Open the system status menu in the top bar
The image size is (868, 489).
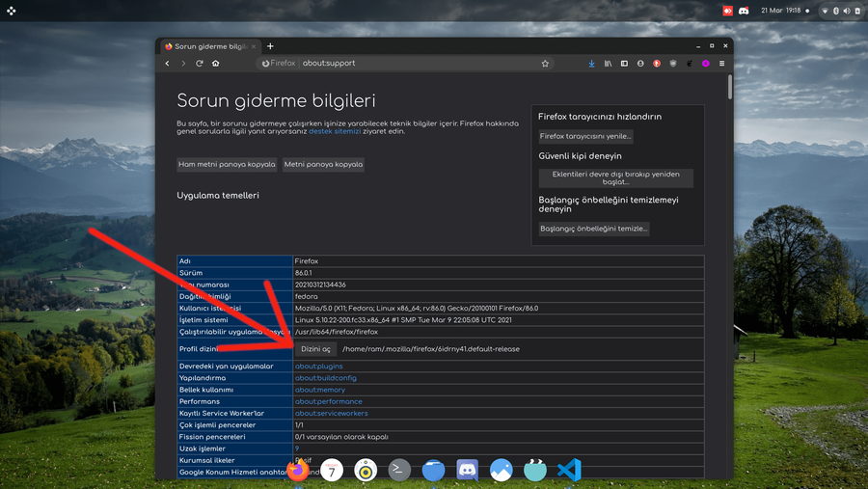pos(841,11)
